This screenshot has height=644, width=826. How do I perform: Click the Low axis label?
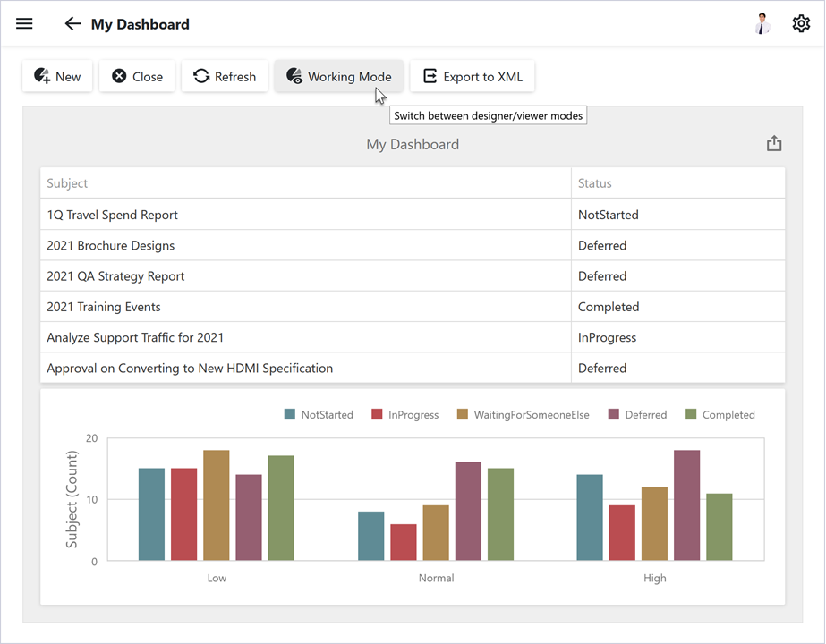[x=217, y=578]
